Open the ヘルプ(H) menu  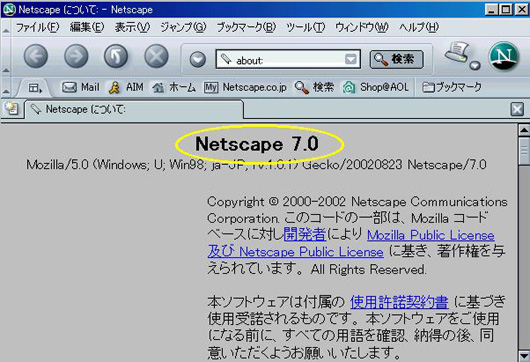pyautogui.click(x=419, y=27)
